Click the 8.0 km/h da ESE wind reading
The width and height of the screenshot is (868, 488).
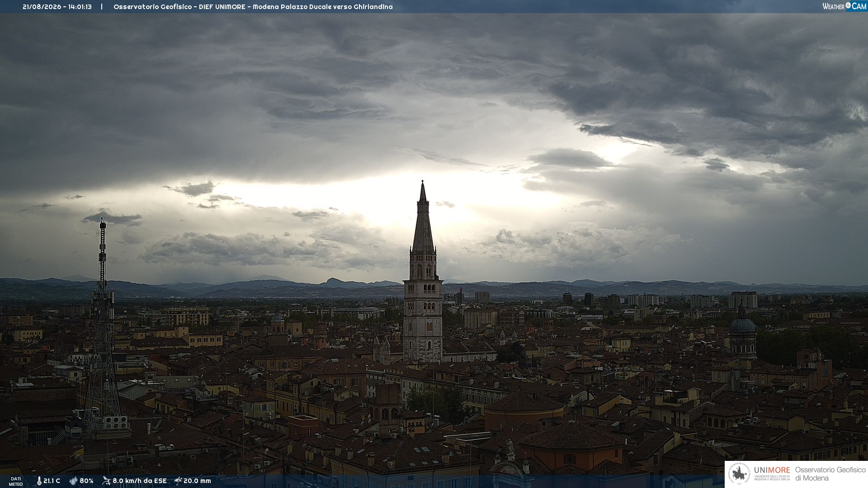tap(140, 481)
